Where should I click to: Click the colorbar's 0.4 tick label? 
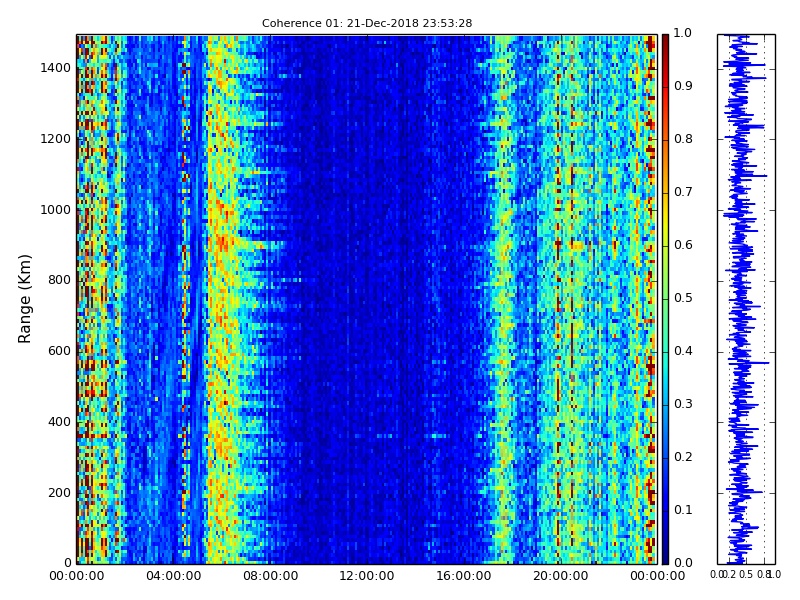click(683, 351)
